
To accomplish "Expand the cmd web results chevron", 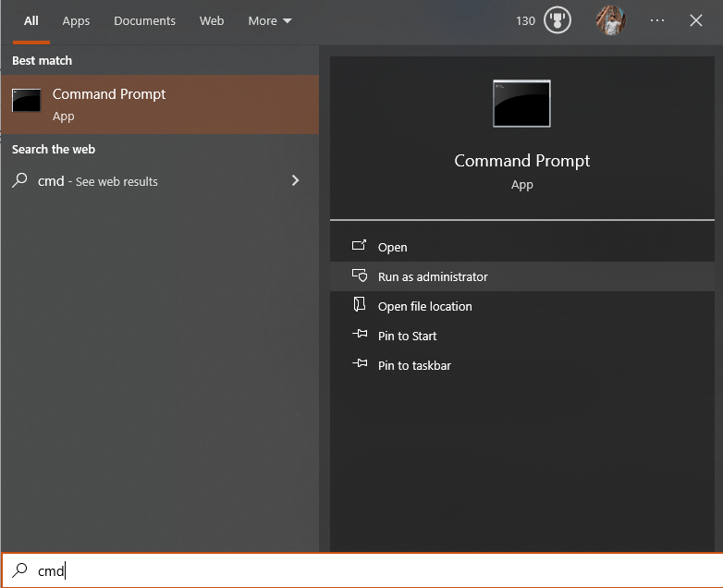I will tap(296, 180).
